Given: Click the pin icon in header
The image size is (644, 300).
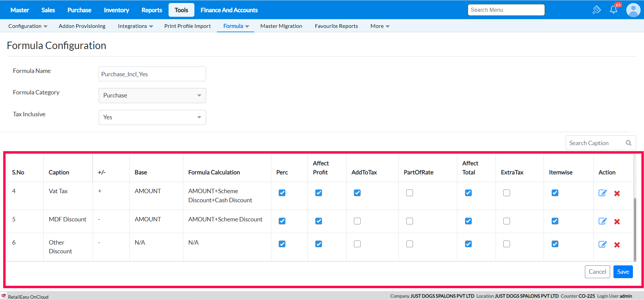Looking at the screenshot, I should coord(597,10).
